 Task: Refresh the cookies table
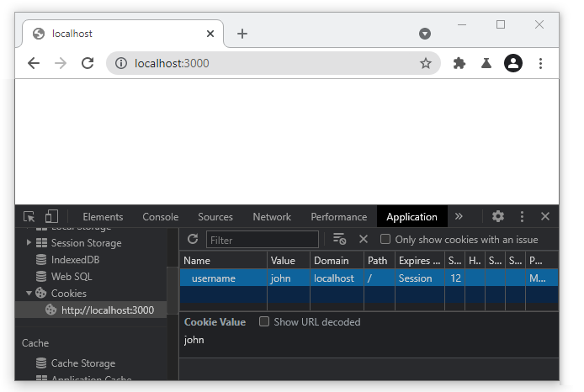click(x=193, y=240)
